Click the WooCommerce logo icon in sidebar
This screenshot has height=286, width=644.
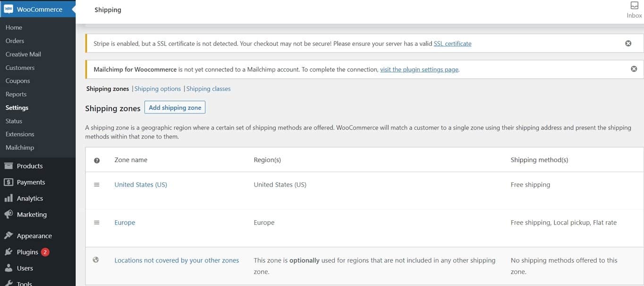8,9
